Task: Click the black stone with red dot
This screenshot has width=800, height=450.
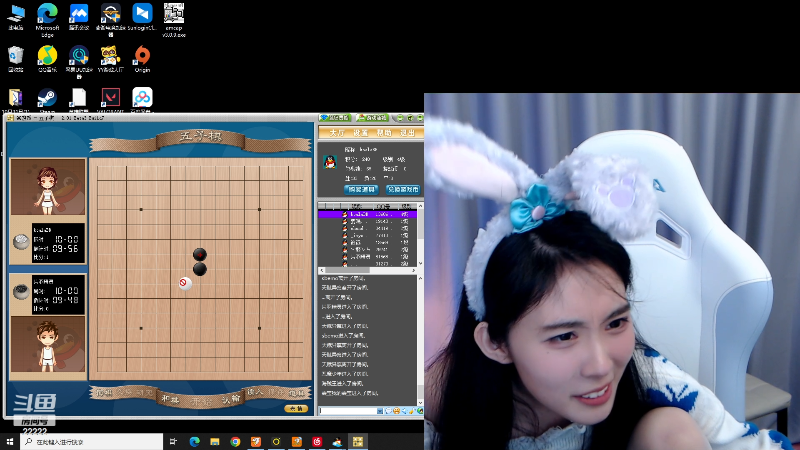Action: pyautogui.click(x=200, y=254)
